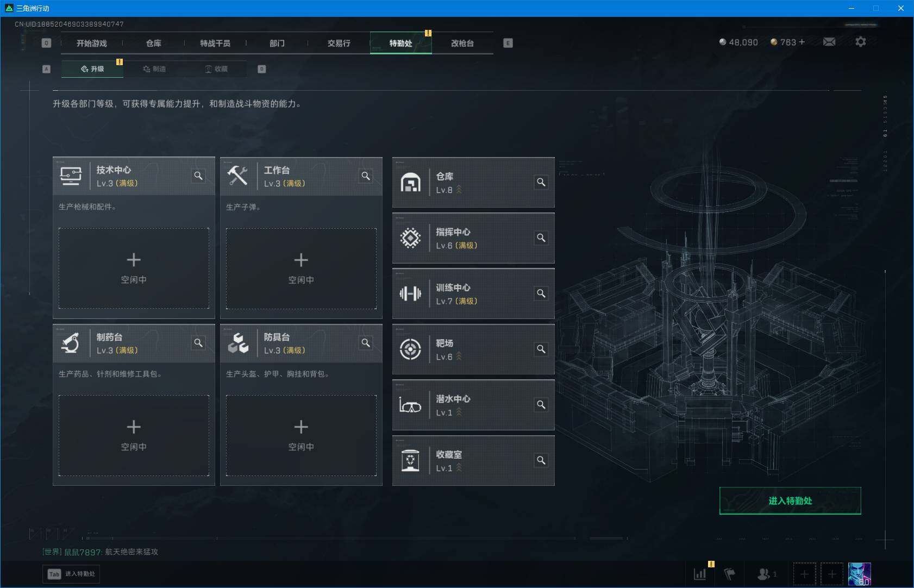The width and height of the screenshot is (914, 588).
Task: Click the magnifier icon on 工作台
Action: point(366,176)
